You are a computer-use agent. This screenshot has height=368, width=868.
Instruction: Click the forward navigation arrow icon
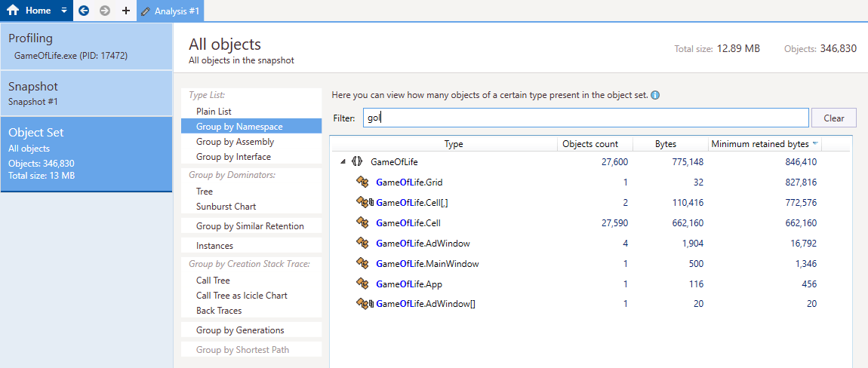(x=105, y=11)
